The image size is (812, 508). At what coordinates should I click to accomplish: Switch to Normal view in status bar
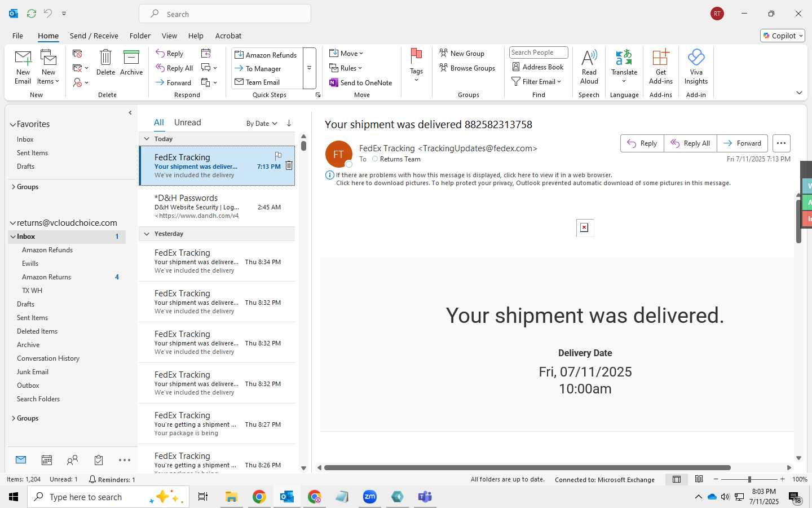click(x=677, y=479)
